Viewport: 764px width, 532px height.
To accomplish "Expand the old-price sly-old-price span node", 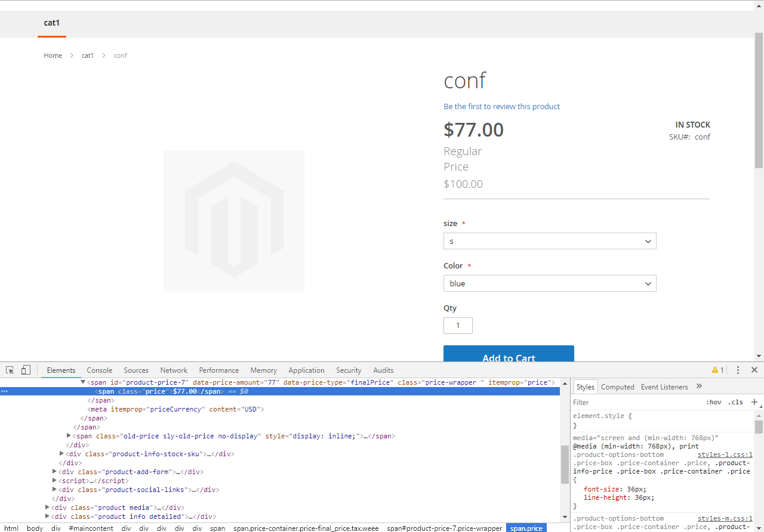I will click(69, 436).
